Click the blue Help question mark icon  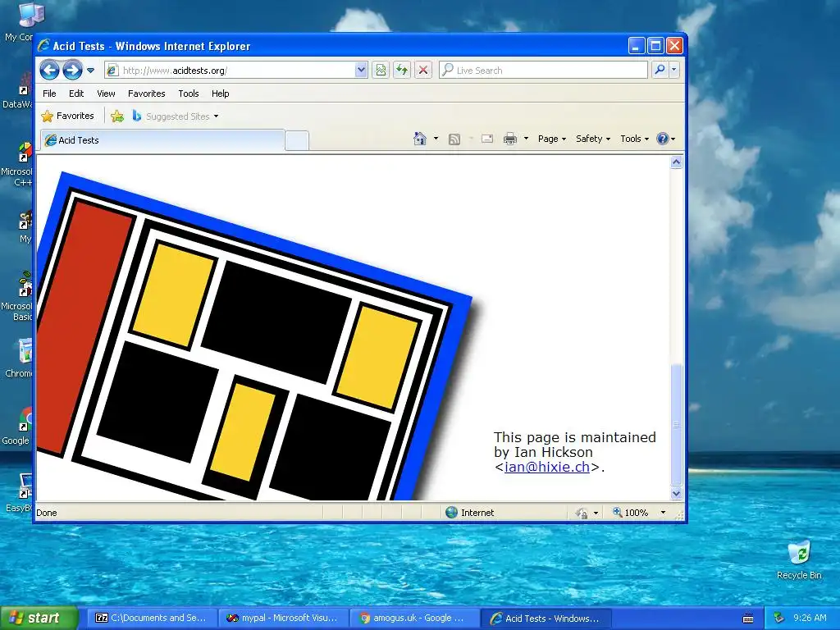pos(663,139)
